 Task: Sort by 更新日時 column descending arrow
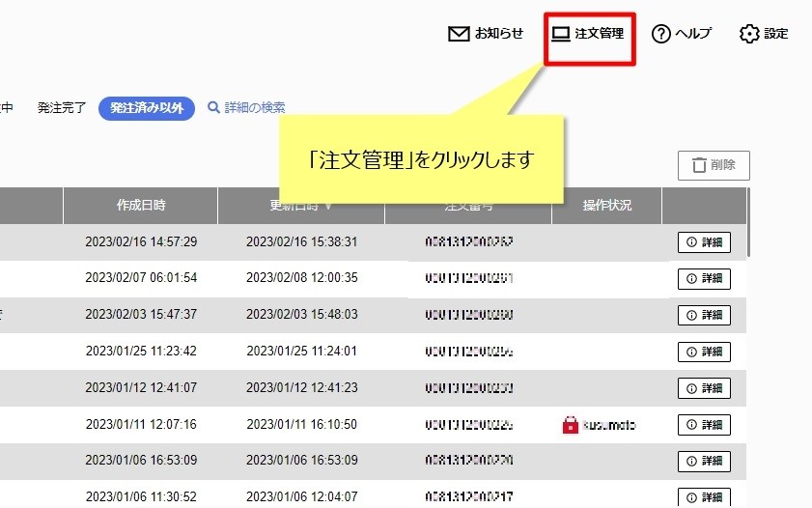click(329, 206)
